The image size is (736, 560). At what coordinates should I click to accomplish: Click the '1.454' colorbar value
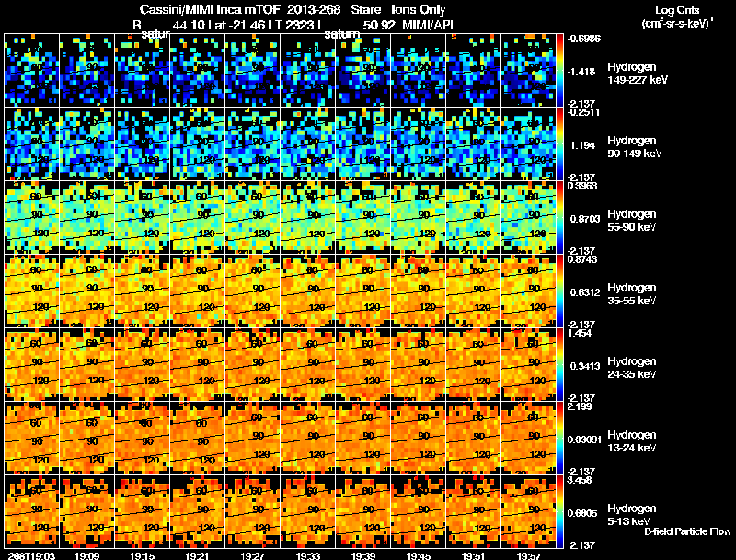point(580,334)
